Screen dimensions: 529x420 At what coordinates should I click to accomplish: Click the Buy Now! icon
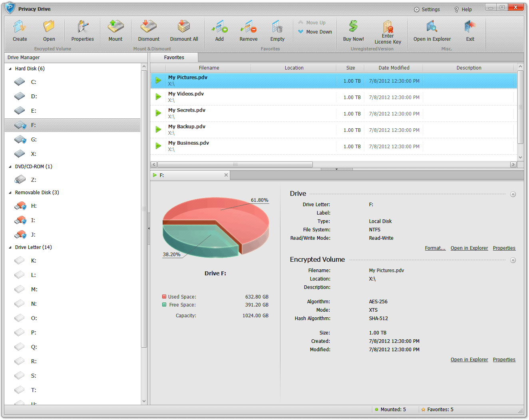[353, 30]
